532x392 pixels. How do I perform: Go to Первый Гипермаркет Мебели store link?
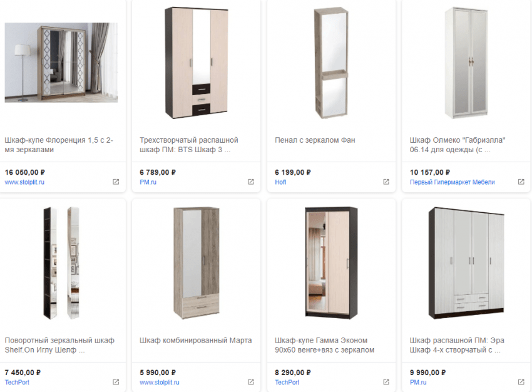click(x=452, y=182)
